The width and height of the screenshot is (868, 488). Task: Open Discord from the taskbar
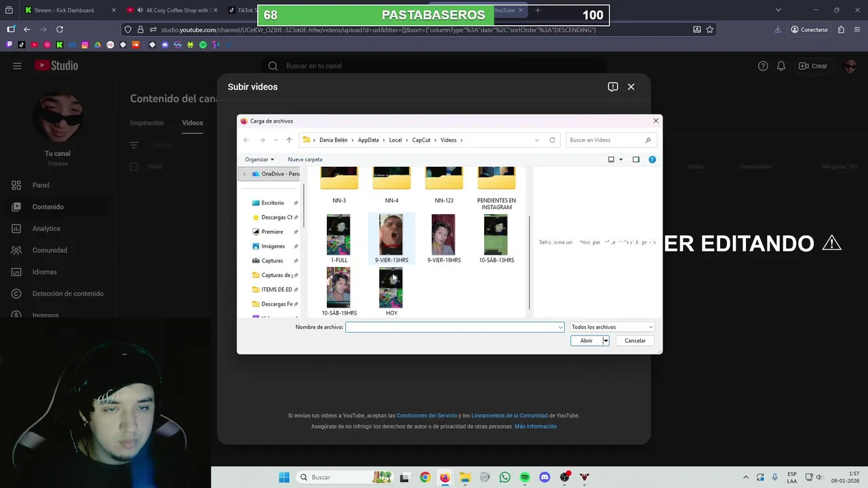pyautogui.click(x=545, y=477)
